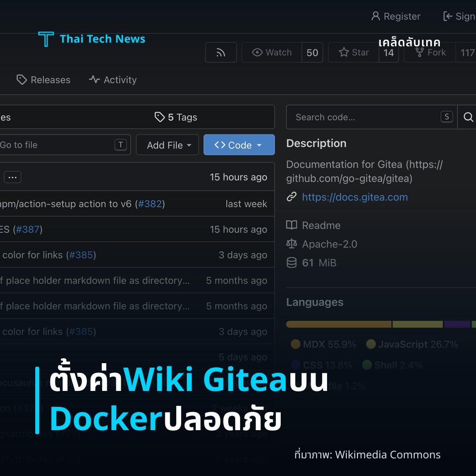Focus the Search code field
This screenshot has width=476, height=476.
tap(372, 117)
